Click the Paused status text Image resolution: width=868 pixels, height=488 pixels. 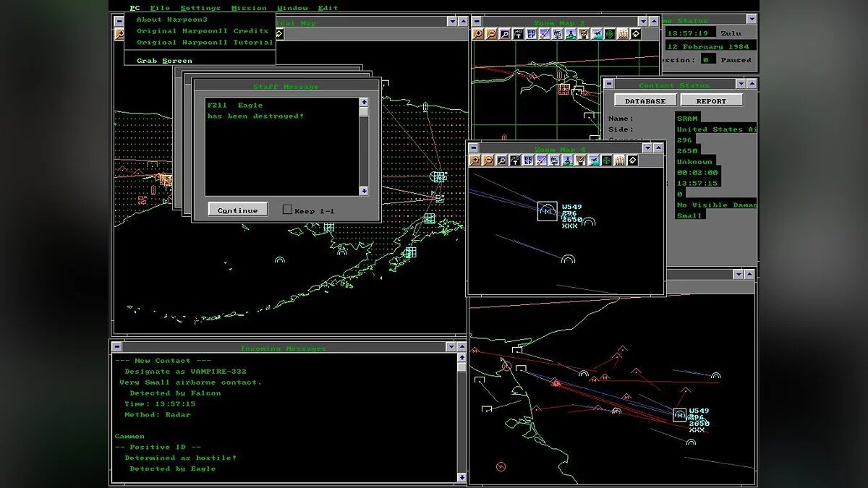[x=736, y=60]
